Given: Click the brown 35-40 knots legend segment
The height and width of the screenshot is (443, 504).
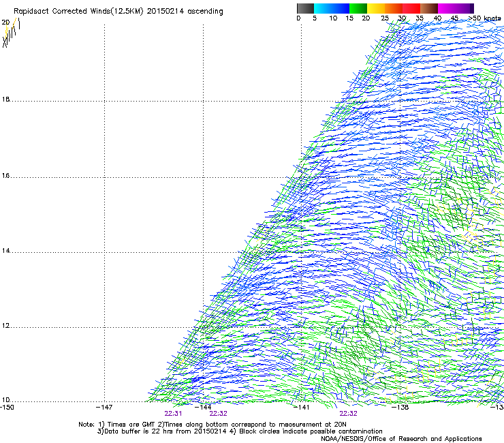Looking at the screenshot, I should click(429, 8).
